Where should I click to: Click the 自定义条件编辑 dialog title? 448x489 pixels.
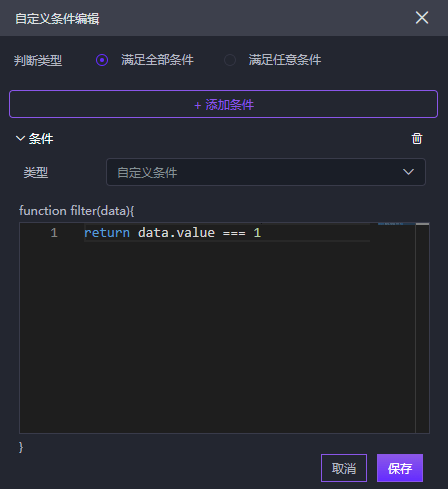tap(57, 18)
